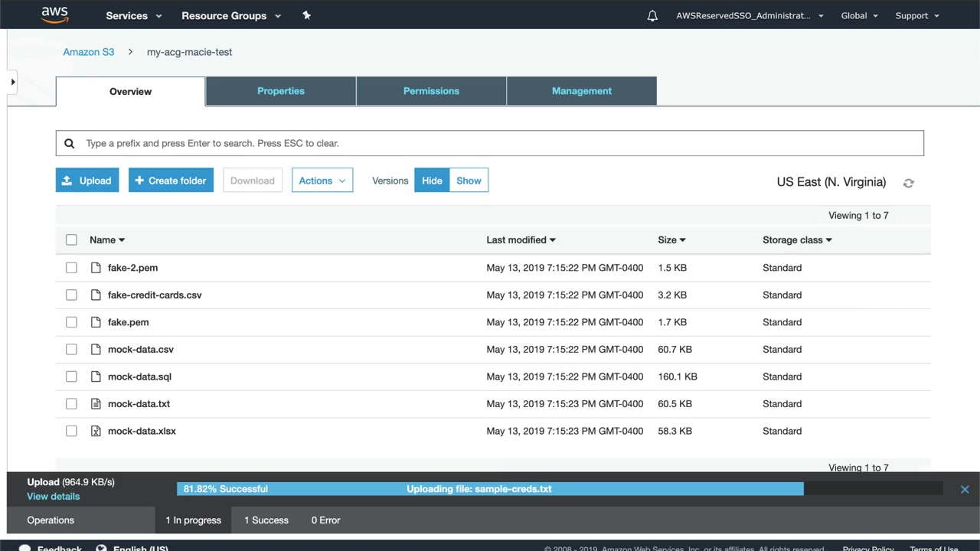Open the fake-credit-cards.csv object
The image size is (980, 551).
(155, 295)
